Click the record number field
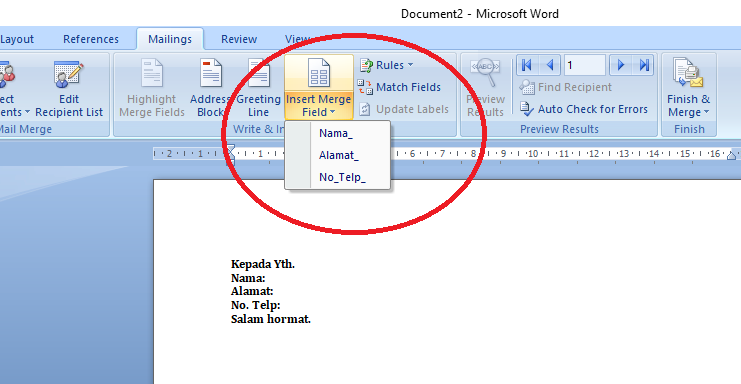The image size is (741, 384). 585,65
